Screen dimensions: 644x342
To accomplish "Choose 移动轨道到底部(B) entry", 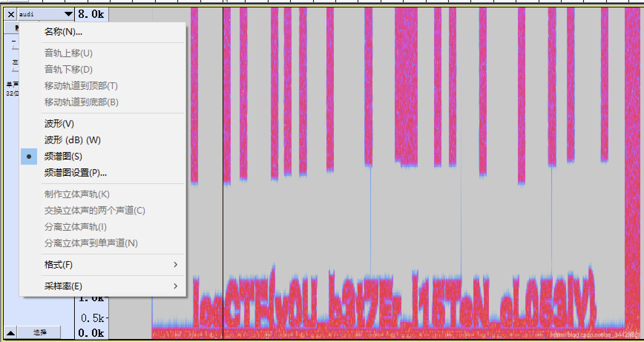I will coord(102,102).
